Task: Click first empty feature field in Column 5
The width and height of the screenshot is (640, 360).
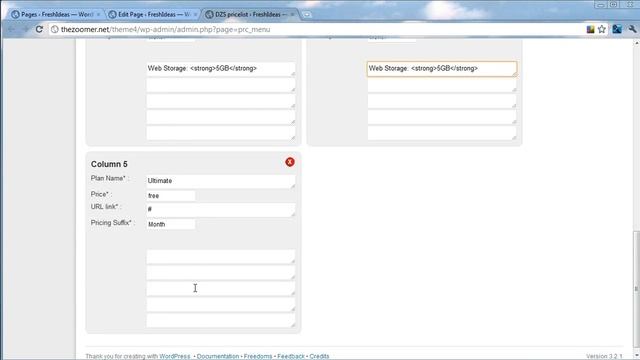Action: 221,257
